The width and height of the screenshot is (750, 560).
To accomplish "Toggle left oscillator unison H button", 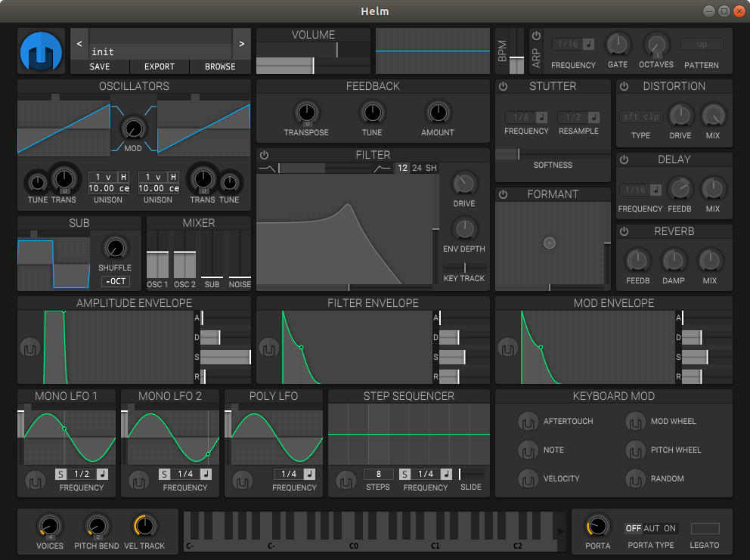I will click(x=123, y=177).
